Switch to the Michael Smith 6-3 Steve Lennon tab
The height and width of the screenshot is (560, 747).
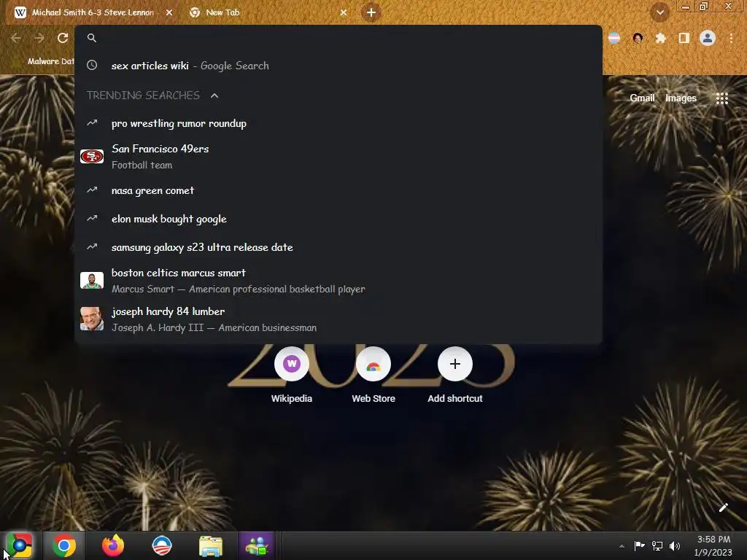coord(93,12)
